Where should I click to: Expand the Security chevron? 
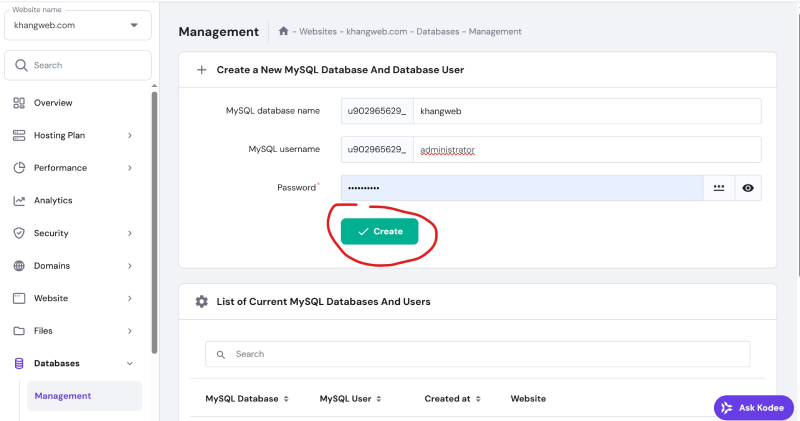[x=130, y=233]
